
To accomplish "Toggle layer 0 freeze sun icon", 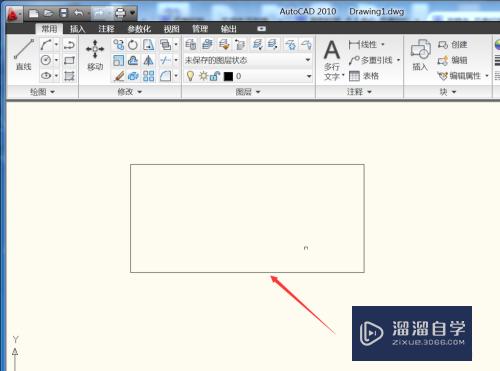I will tap(203, 76).
